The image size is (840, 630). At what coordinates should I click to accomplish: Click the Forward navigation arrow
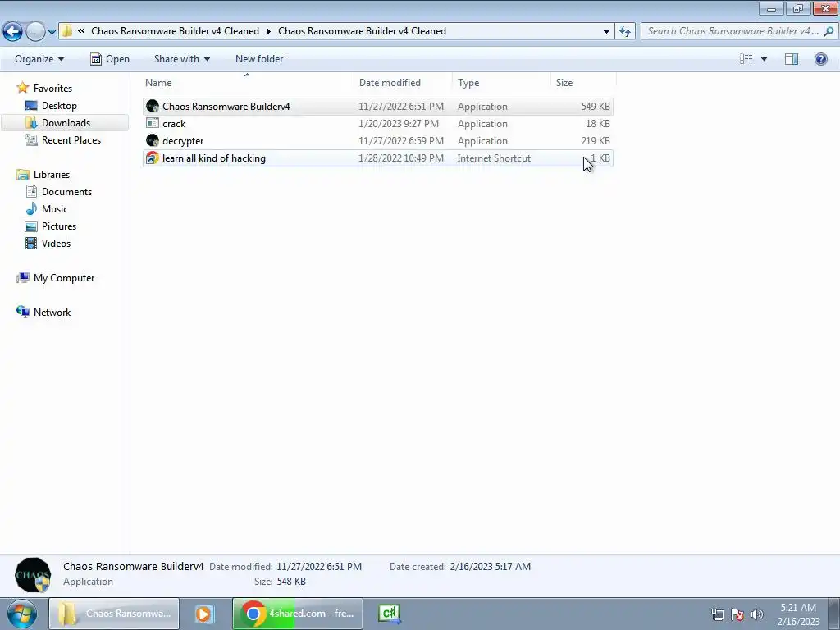[x=35, y=32]
